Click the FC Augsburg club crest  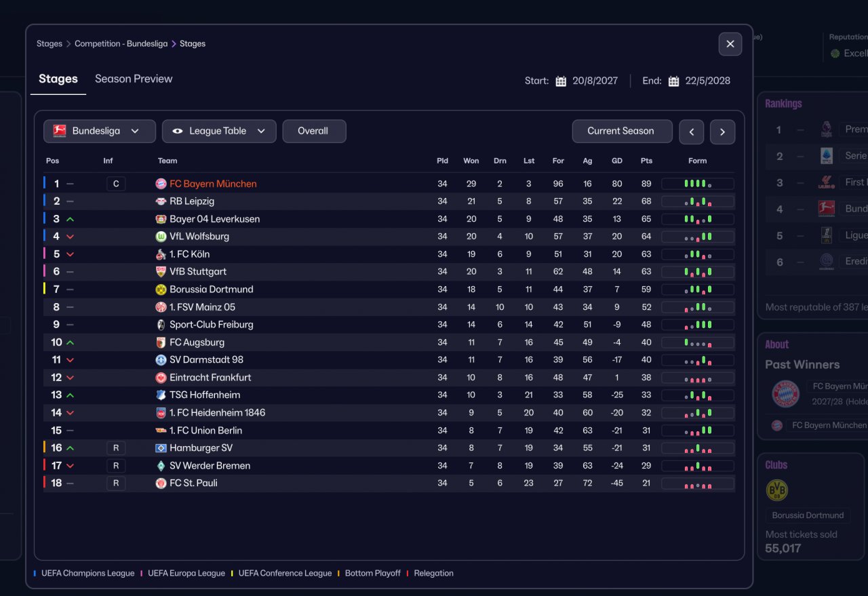(161, 342)
